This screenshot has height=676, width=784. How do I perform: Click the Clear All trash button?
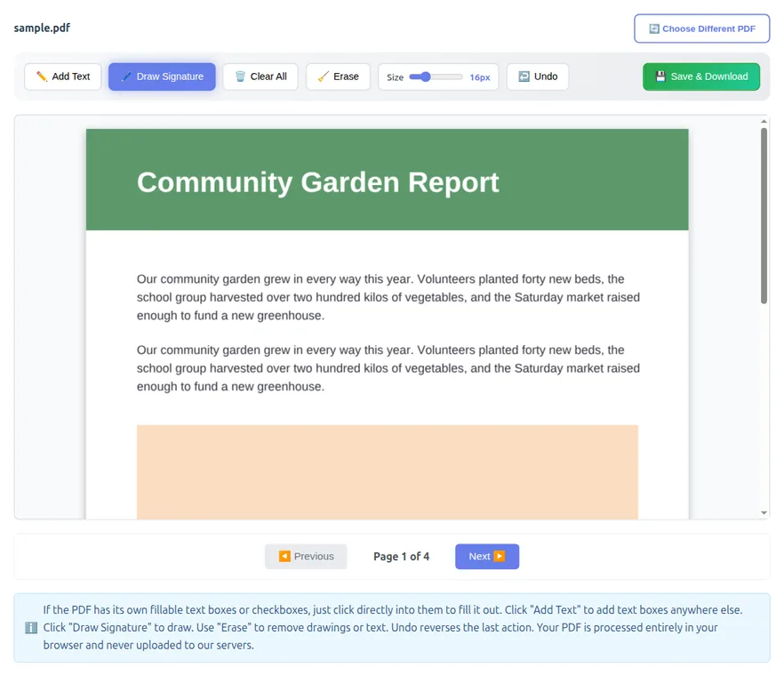260,76
